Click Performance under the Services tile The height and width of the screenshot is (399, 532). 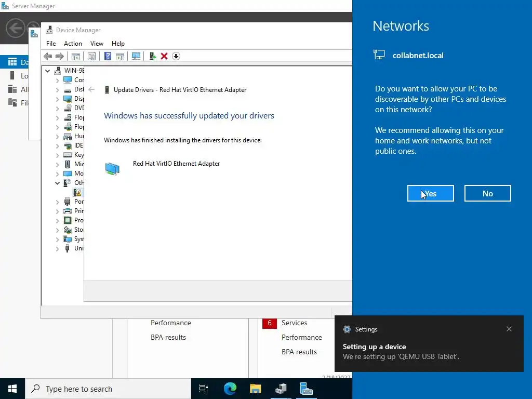coord(302,337)
